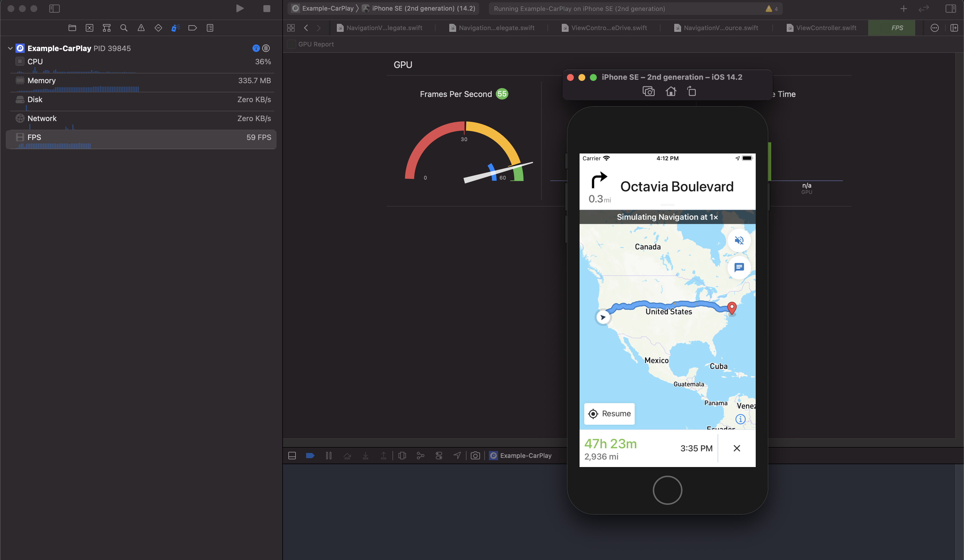
Task: Click the warnings count indicator
Action: [x=771, y=8]
